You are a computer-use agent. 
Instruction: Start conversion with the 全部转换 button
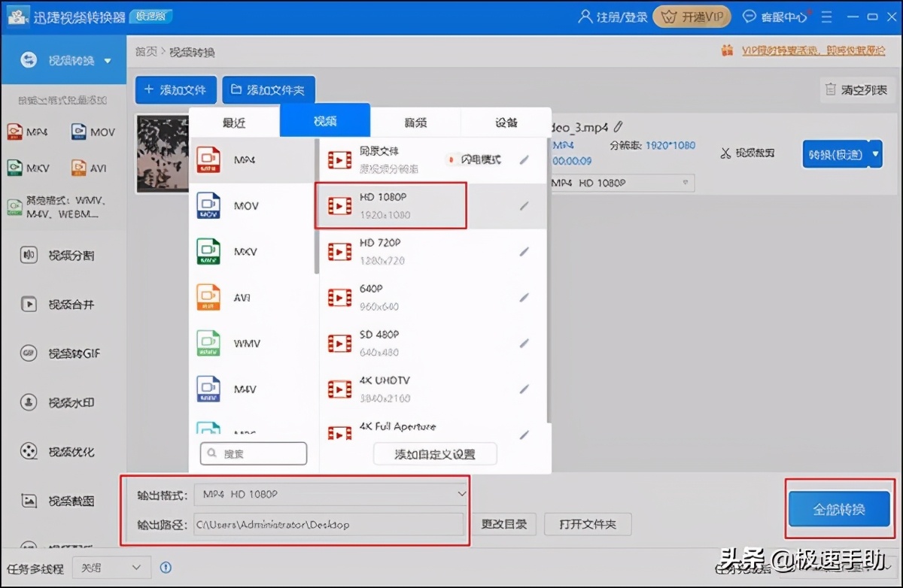(838, 508)
